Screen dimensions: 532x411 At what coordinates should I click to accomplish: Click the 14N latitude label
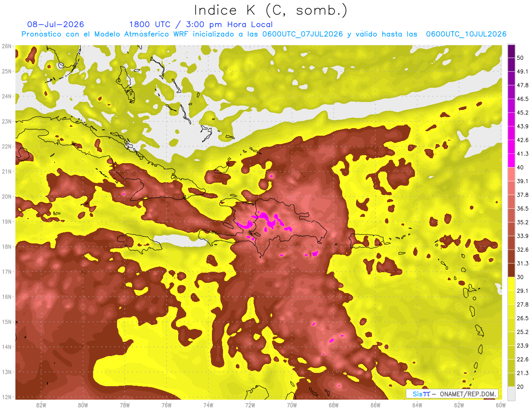[x=7, y=347]
